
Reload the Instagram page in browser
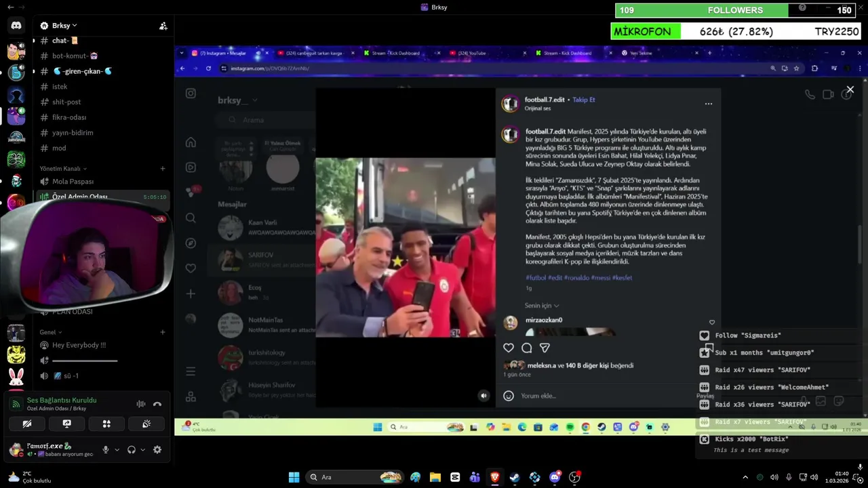coord(208,68)
